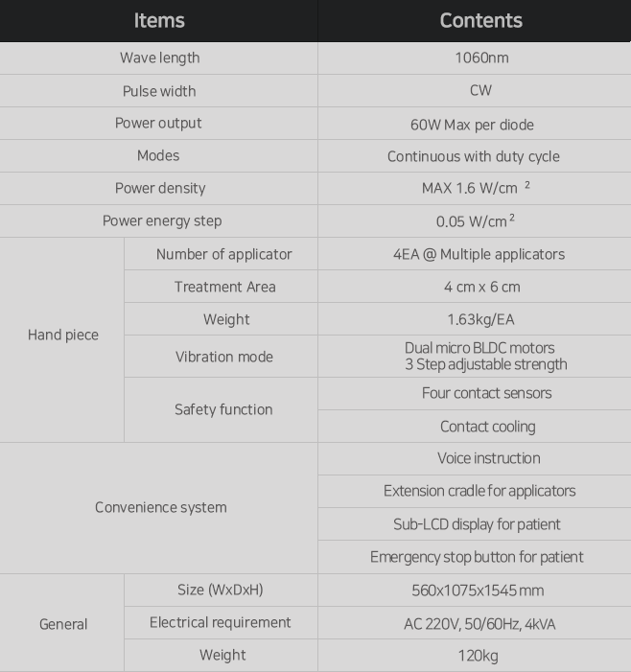Select the Wave length row label

click(x=159, y=58)
